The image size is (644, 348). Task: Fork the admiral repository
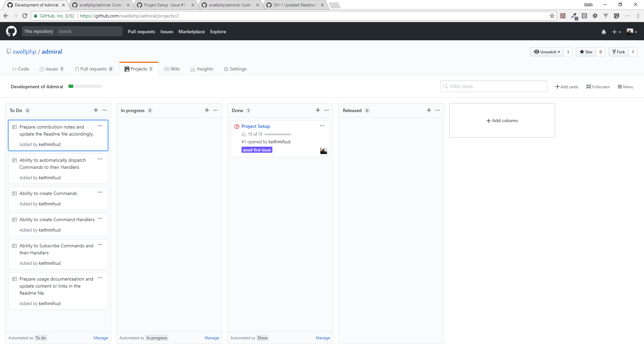coord(619,52)
